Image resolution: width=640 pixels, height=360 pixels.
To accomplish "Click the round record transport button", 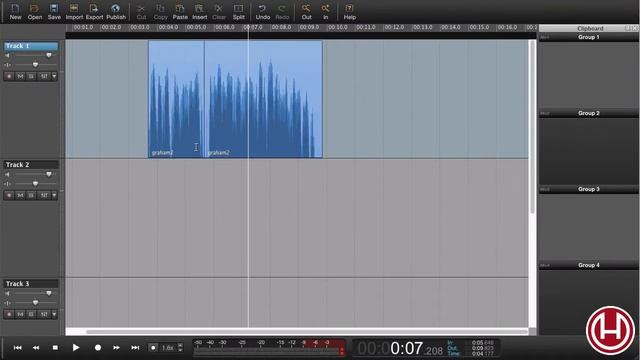I will [98, 348].
